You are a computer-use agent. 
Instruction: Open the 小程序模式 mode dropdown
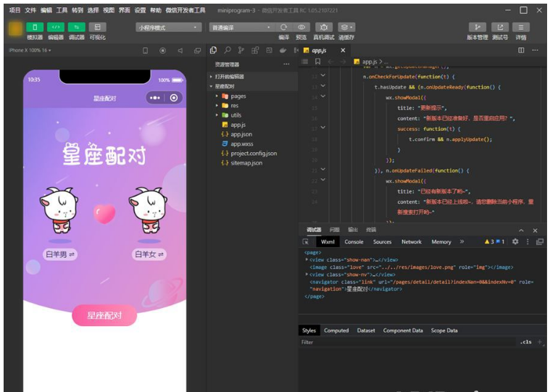click(168, 28)
